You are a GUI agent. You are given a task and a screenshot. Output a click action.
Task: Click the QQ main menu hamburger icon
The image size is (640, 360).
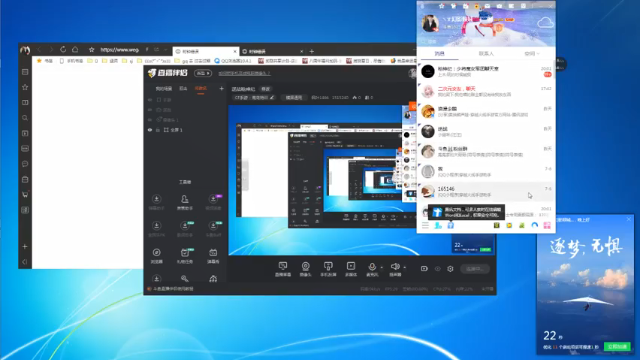point(425,225)
